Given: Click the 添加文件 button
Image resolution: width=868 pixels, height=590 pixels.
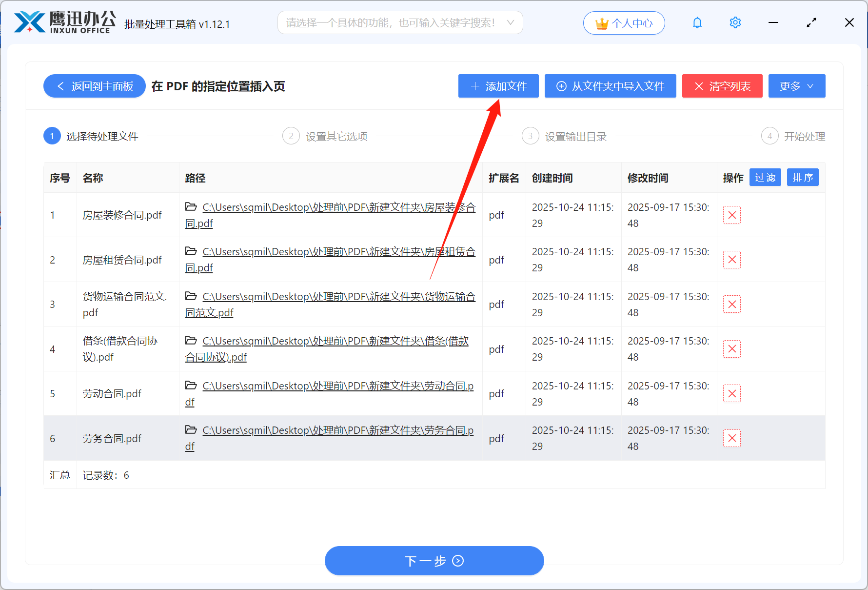Looking at the screenshot, I should [498, 86].
